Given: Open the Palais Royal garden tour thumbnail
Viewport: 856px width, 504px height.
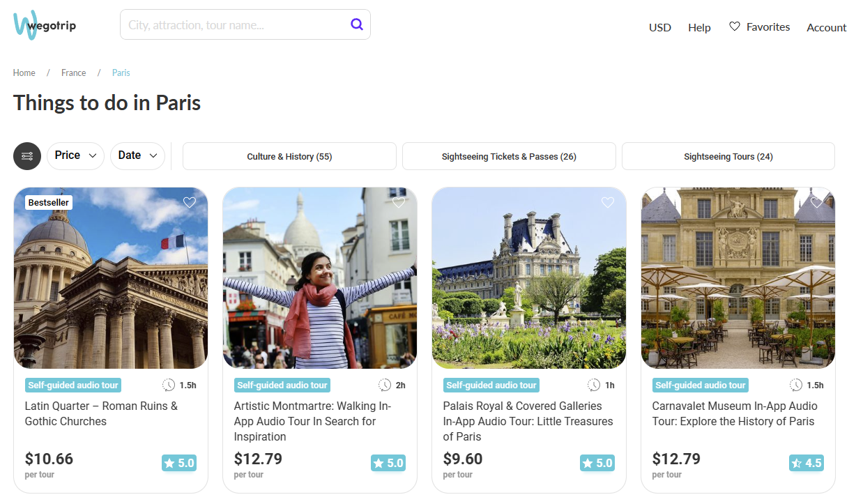Looking at the screenshot, I should coord(528,277).
